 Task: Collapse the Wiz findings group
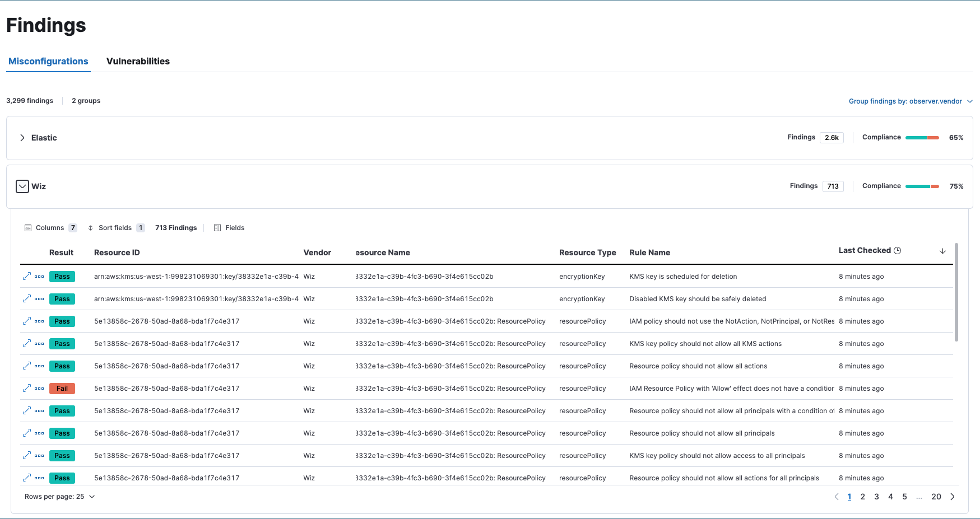(x=21, y=186)
